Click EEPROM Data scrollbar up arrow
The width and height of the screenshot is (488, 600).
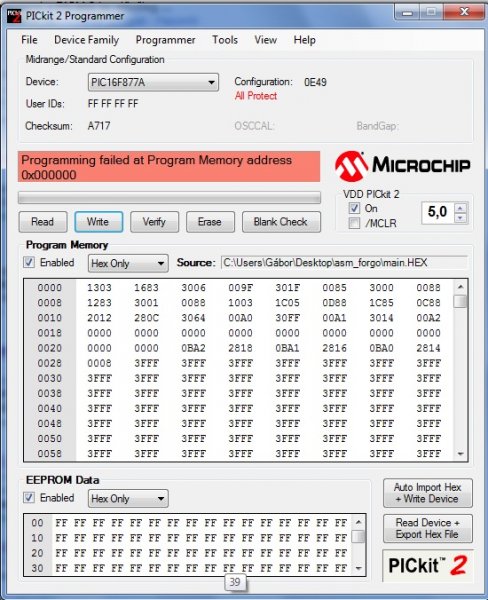coord(359,522)
